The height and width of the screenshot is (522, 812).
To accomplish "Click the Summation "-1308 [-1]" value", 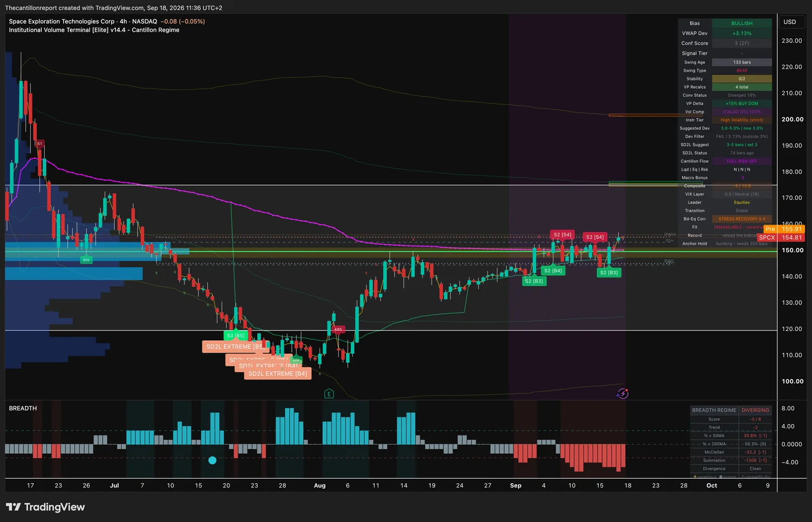I will point(755,460).
